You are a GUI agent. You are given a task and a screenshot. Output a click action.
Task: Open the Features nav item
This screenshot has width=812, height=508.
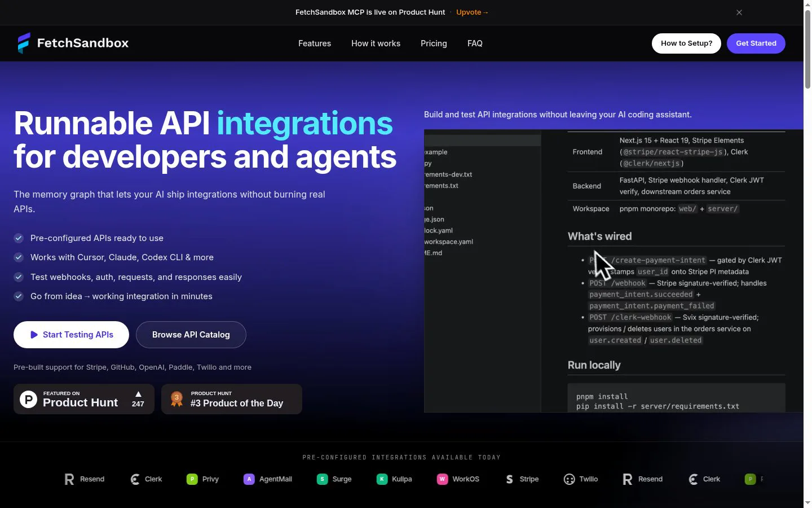point(315,43)
